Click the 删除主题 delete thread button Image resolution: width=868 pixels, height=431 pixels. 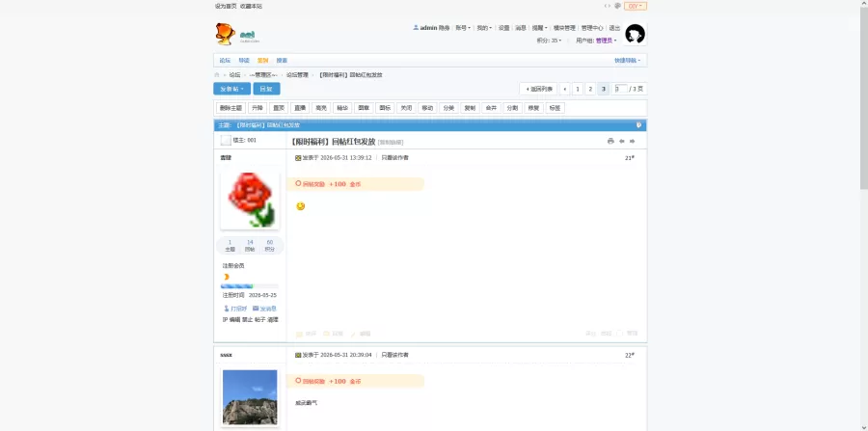click(231, 108)
